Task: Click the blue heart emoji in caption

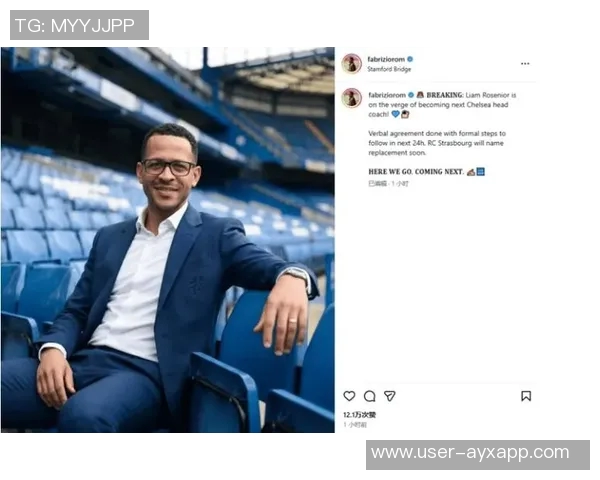Action: [395, 114]
